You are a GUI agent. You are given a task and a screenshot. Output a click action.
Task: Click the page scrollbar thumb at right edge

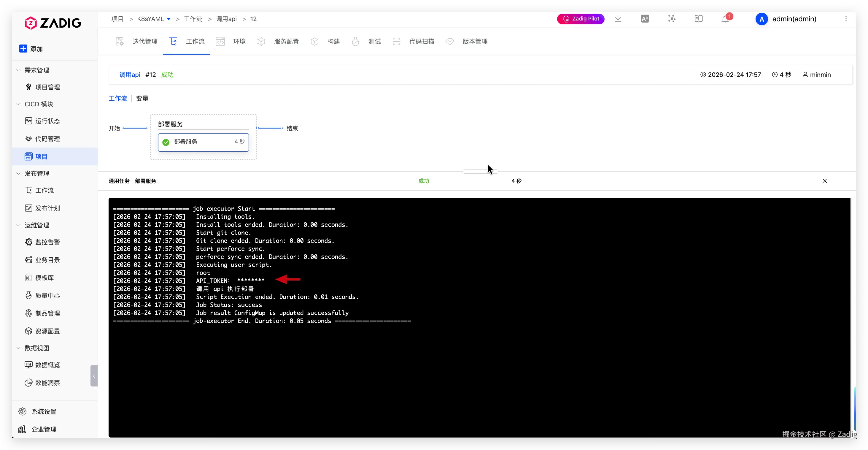click(x=855, y=408)
